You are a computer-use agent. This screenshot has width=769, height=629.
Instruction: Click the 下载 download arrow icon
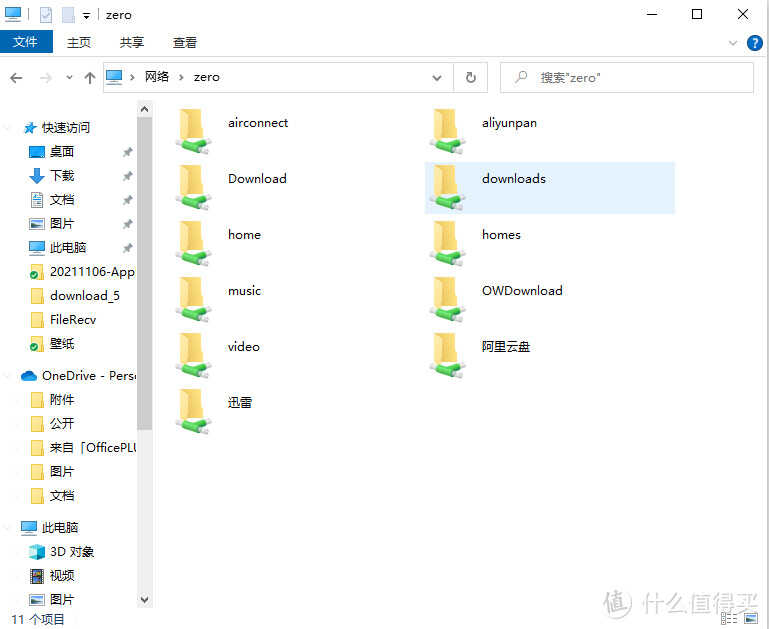click(37, 176)
